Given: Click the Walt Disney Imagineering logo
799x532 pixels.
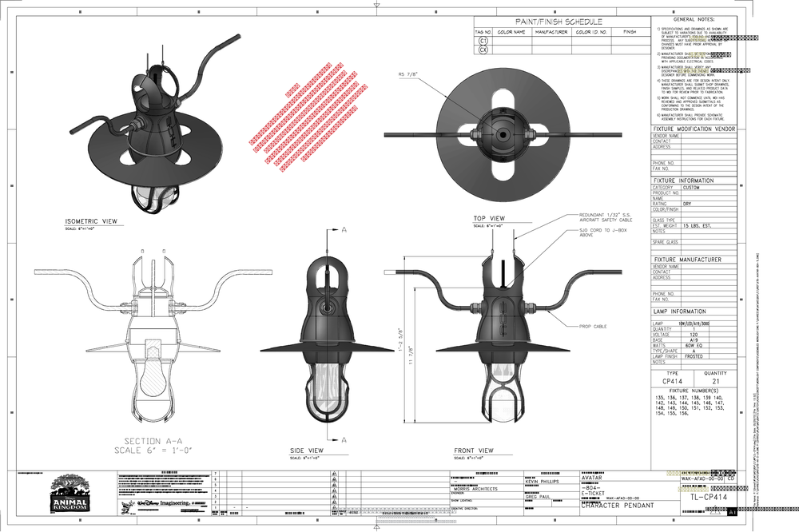Looking at the screenshot, I should click(x=164, y=504).
